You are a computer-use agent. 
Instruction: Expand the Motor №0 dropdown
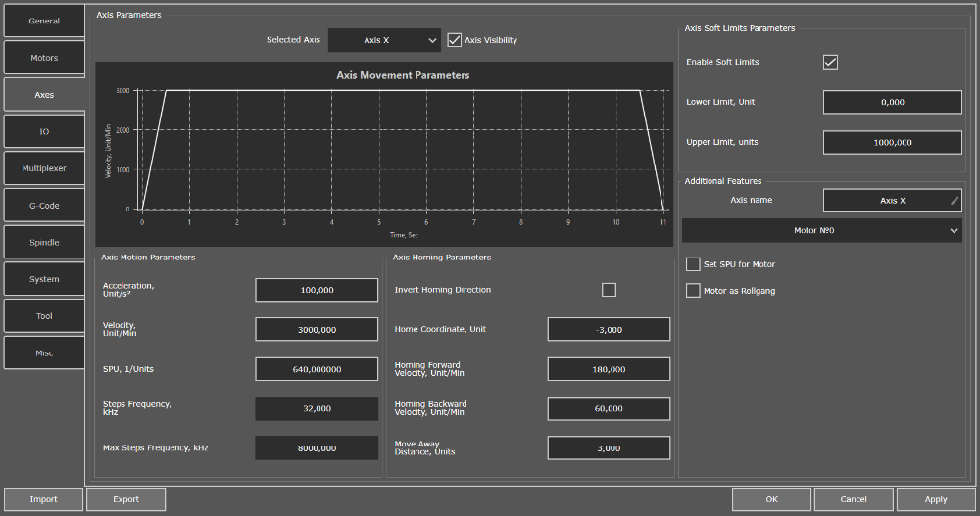click(822, 230)
